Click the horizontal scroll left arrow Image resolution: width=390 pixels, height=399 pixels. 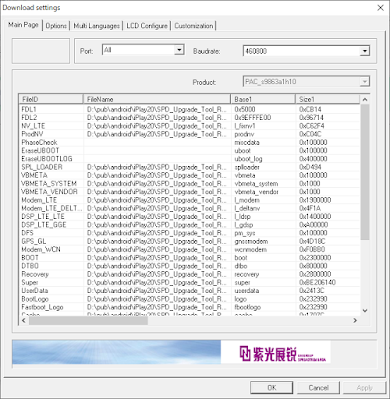pyautogui.click(x=23, y=320)
